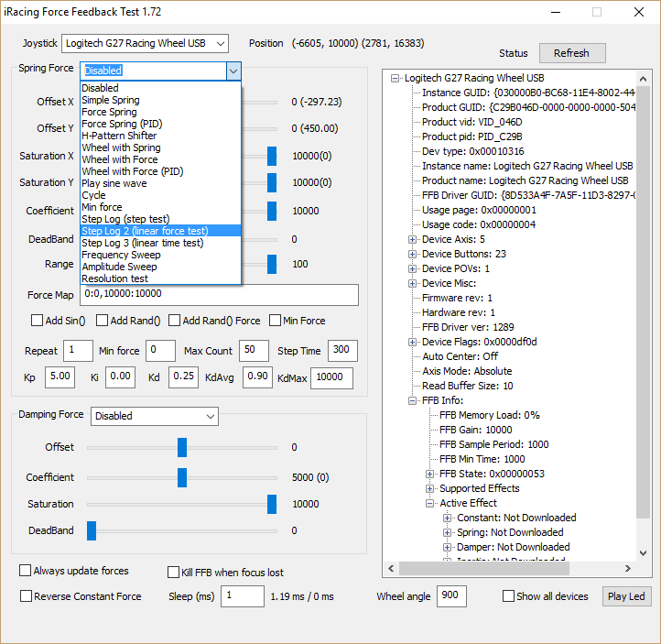
Task: Select the Play sine wave option
Action: coord(160,183)
